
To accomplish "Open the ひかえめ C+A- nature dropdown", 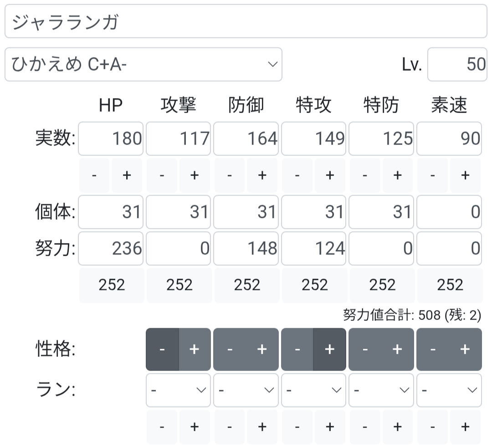I will tap(143, 65).
